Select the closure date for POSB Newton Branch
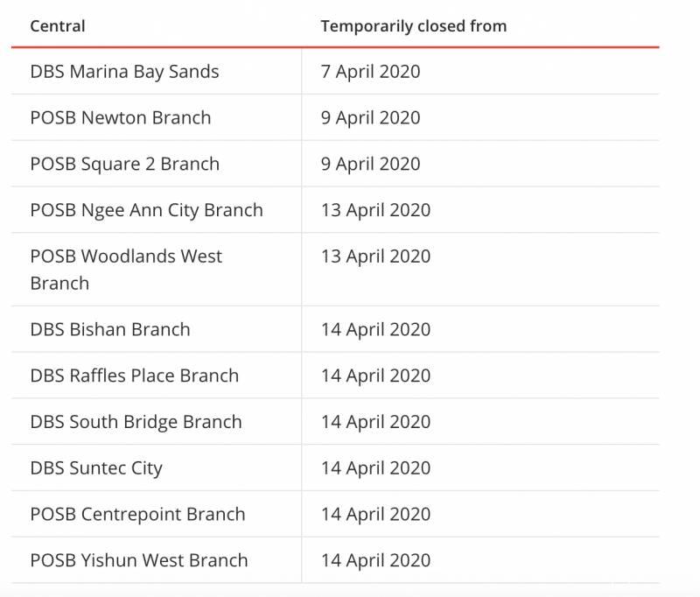The image size is (700, 597). (370, 118)
